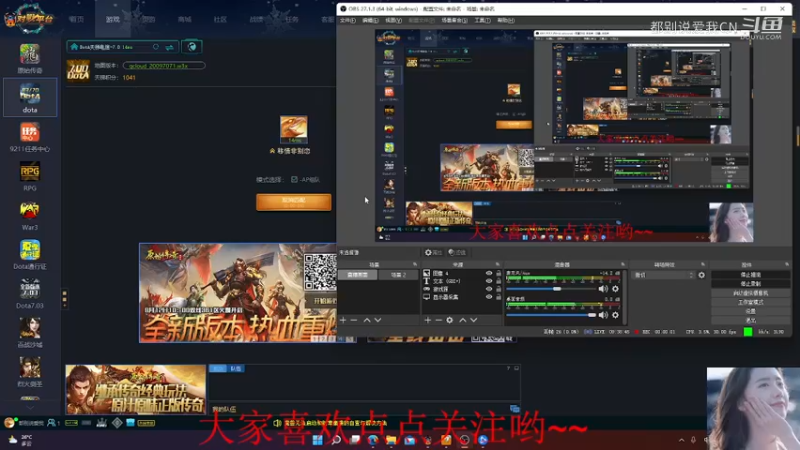Image resolution: width=800 pixels, height=450 pixels.
Task: Click the virtual camera button in OBS controls
Action: click(x=750, y=293)
